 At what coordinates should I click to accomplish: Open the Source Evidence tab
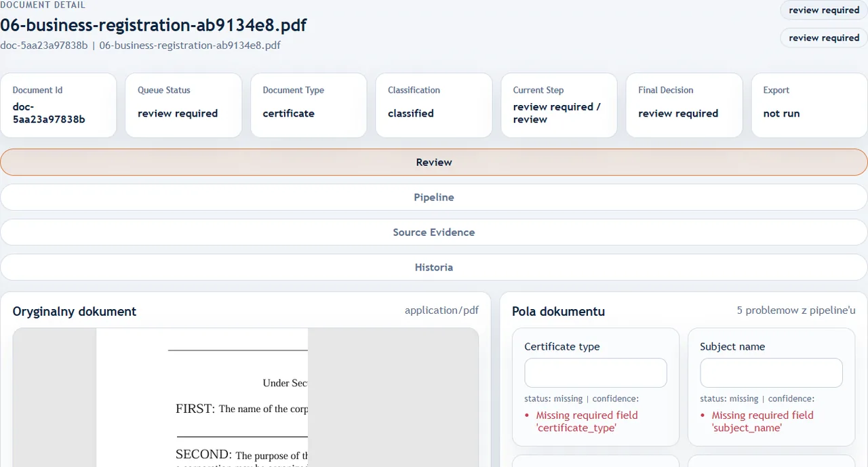tap(434, 232)
